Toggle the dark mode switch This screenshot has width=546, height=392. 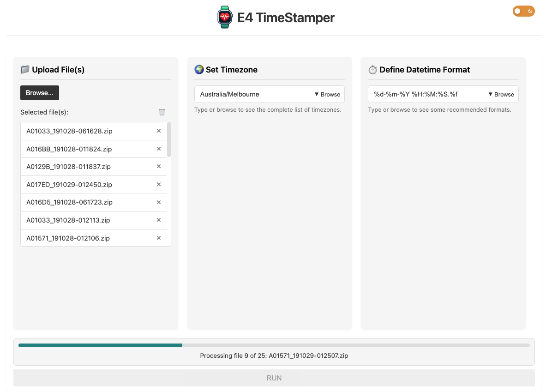coord(523,11)
